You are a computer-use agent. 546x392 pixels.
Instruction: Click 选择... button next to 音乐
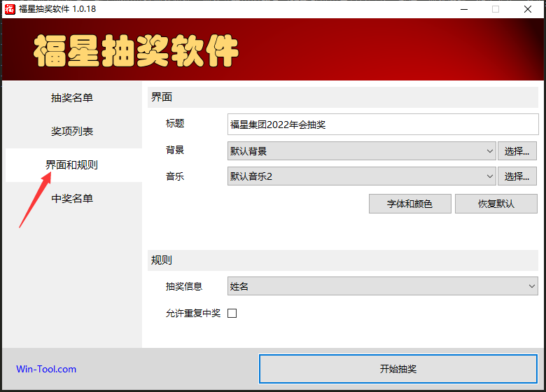click(517, 176)
